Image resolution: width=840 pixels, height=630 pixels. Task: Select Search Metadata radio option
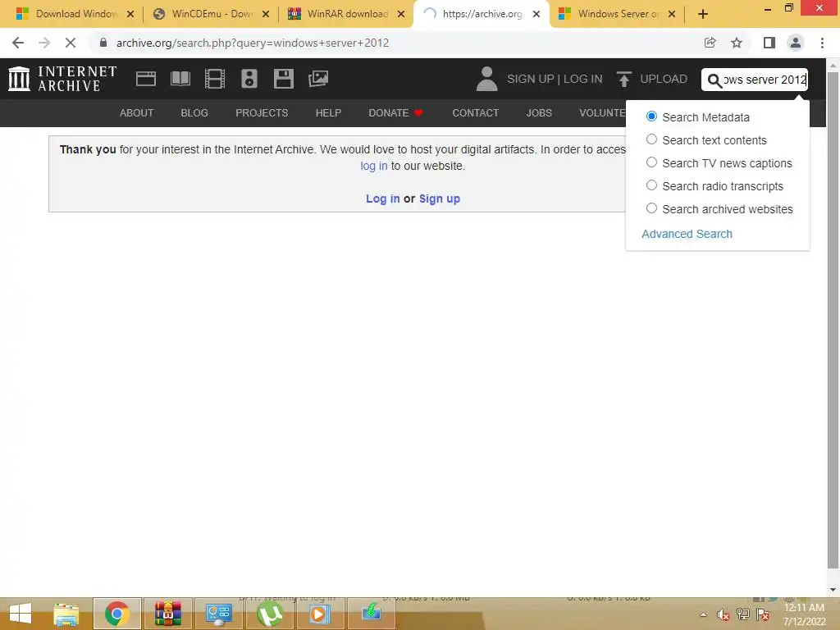coord(651,116)
